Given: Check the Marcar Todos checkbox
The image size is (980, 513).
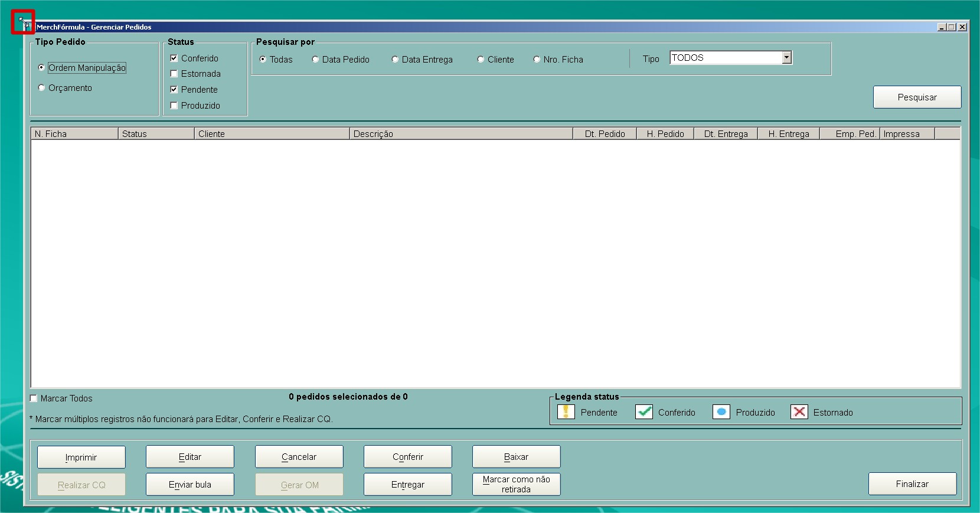Looking at the screenshot, I should pos(34,398).
